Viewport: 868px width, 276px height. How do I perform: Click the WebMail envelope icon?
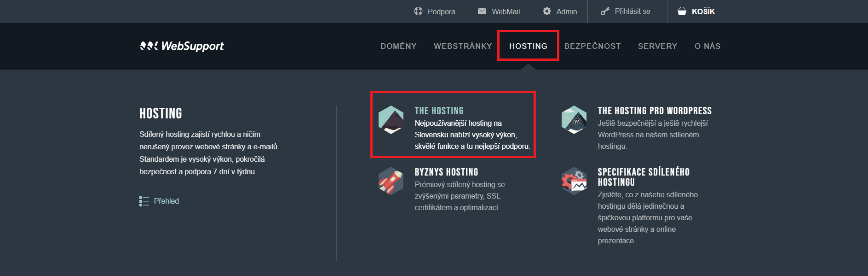[x=482, y=11]
